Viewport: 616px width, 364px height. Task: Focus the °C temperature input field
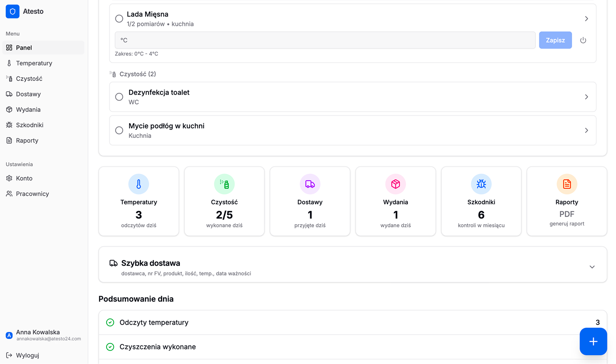tap(325, 40)
